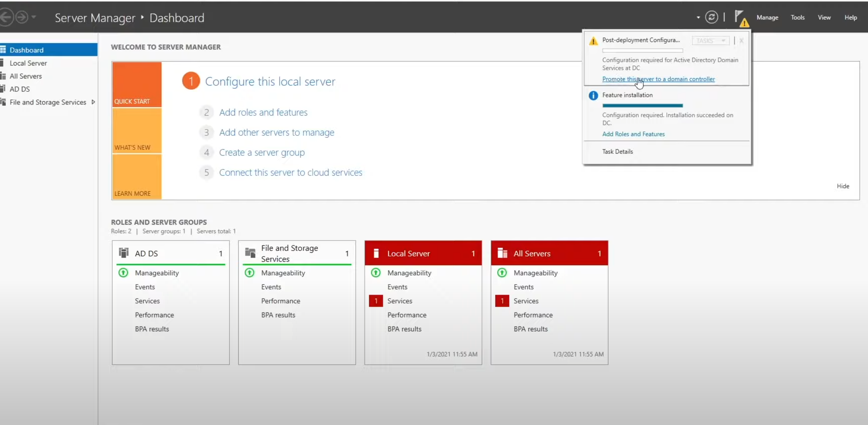Image resolution: width=868 pixels, height=425 pixels.
Task: Open the All Servers tile header
Action: (550, 253)
